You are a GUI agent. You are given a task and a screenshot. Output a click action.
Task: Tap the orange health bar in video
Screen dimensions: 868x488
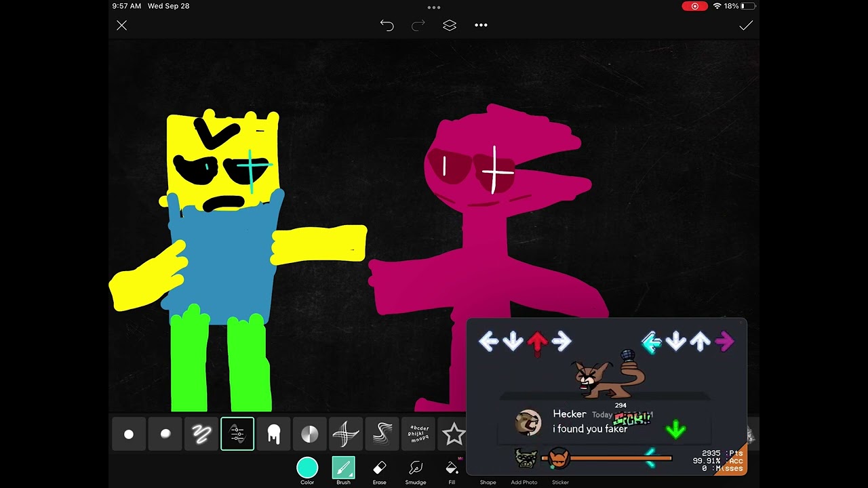pos(607,459)
